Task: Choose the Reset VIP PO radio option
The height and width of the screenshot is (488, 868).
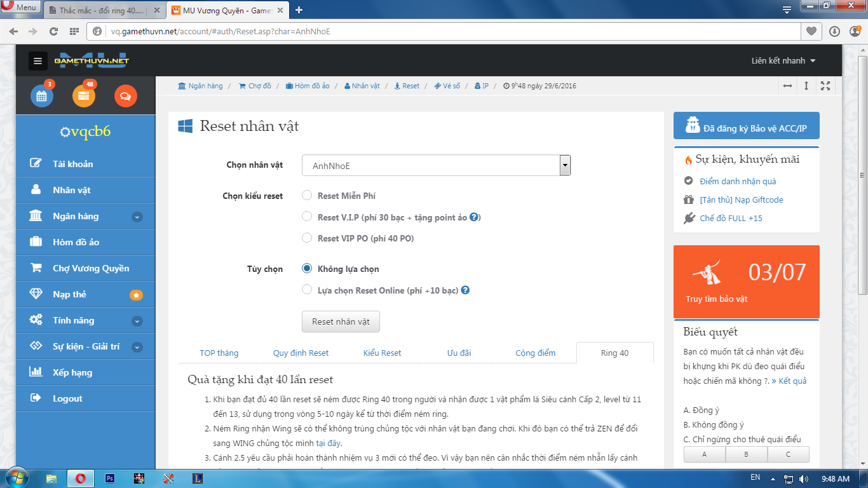Action: [307, 238]
